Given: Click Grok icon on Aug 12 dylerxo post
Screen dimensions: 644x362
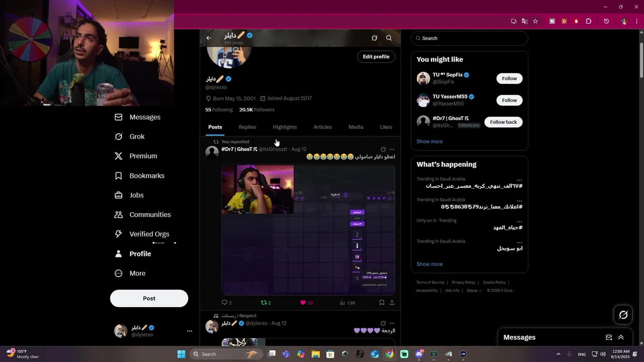Looking at the screenshot, I should pyautogui.click(x=383, y=323).
